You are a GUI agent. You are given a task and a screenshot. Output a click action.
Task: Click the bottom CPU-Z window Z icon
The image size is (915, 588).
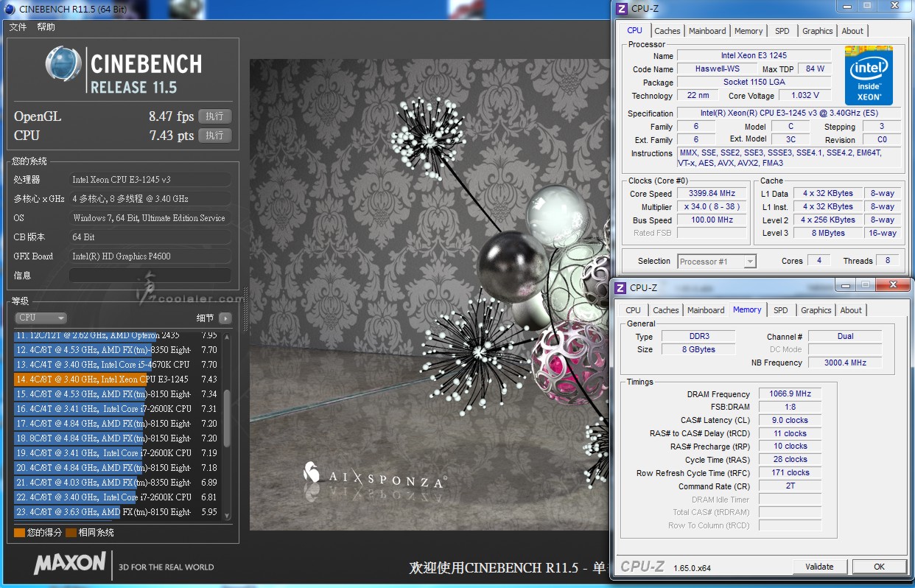coord(620,287)
